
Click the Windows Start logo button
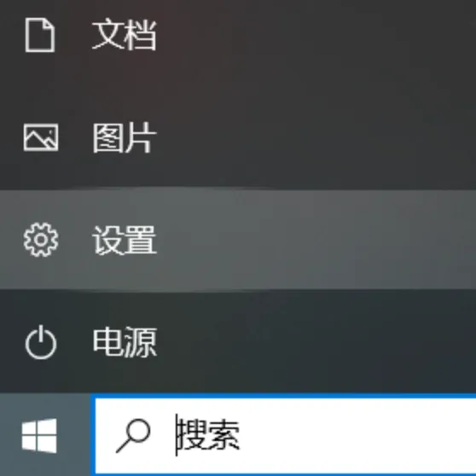39,436
